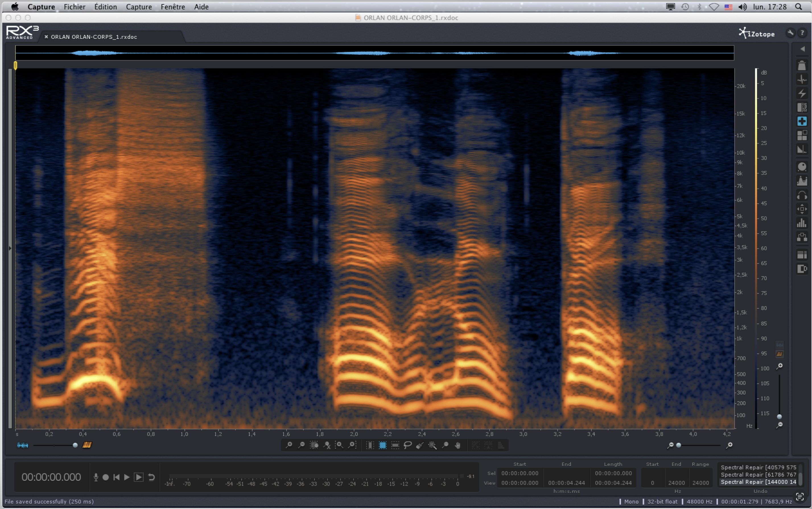Select the Brush selection tool
This screenshot has width=812, height=509.
(x=420, y=445)
